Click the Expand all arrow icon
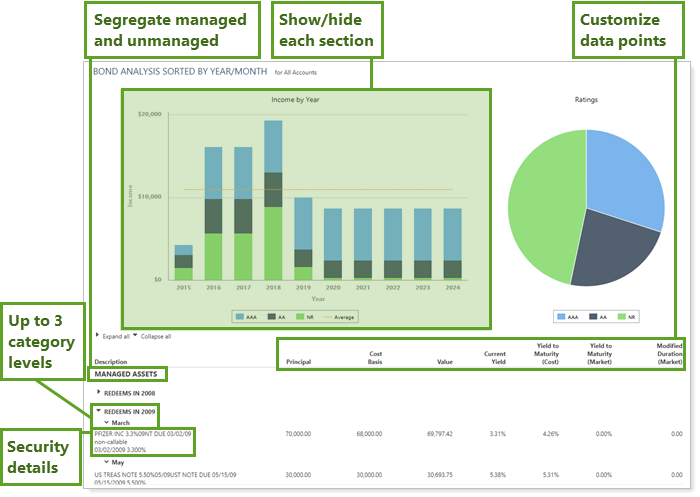The height and width of the screenshot is (497, 700). click(96, 336)
